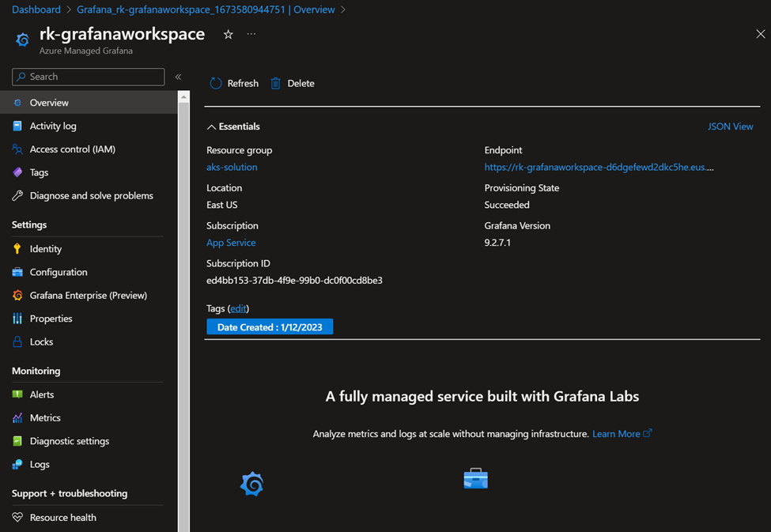Click the Grafana endpoint URL
The image size is (771, 532).
(x=599, y=168)
